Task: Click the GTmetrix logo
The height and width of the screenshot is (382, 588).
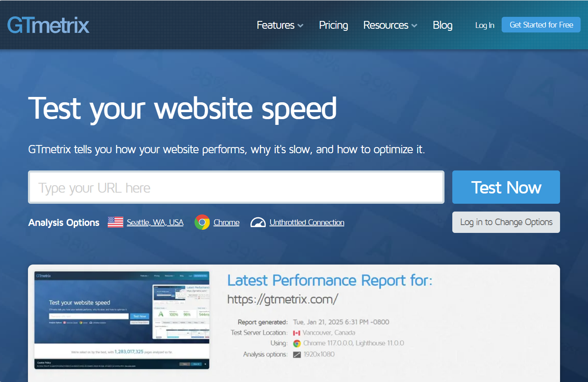Action: pos(48,25)
